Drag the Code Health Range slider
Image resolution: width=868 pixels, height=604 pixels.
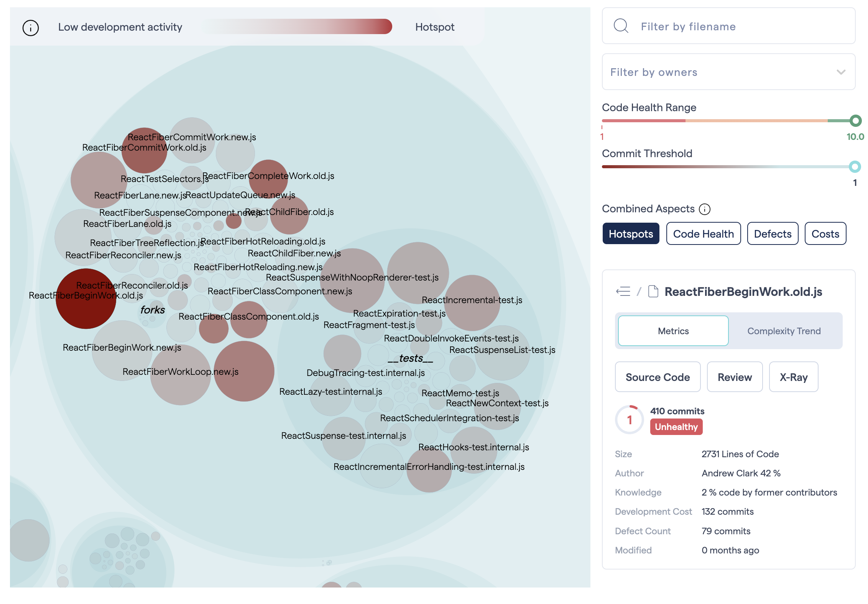click(x=853, y=121)
